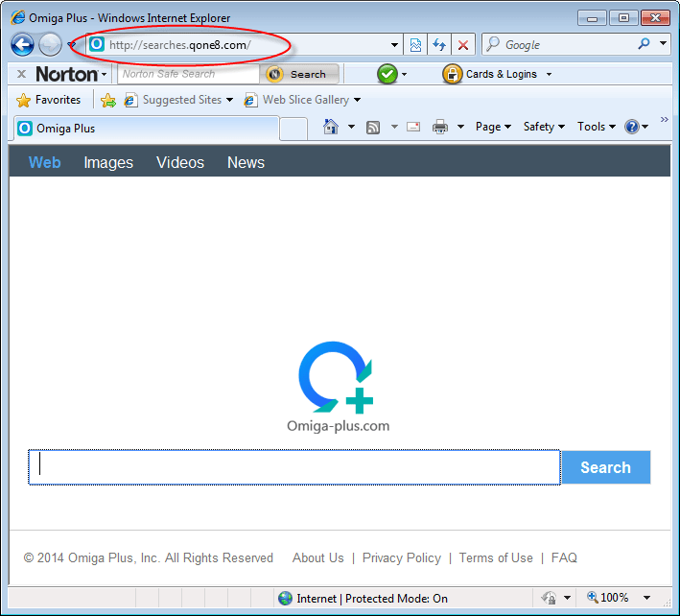Expand the feeds dropdown arrow
Screen dimensions: 680x616
394,127
